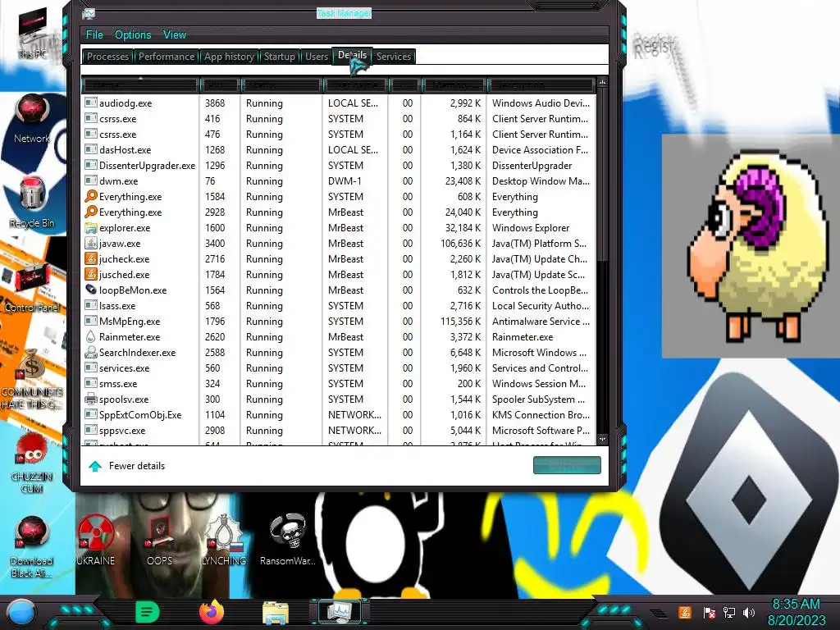Switch to the Processes tab
This screenshot has height=630, width=840.
[x=107, y=57]
